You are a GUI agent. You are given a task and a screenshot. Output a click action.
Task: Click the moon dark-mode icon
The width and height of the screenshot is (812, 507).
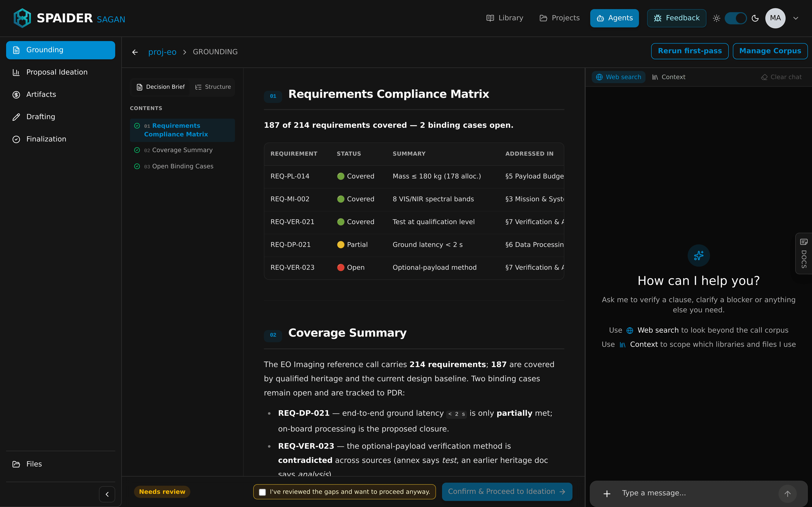click(x=755, y=18)
